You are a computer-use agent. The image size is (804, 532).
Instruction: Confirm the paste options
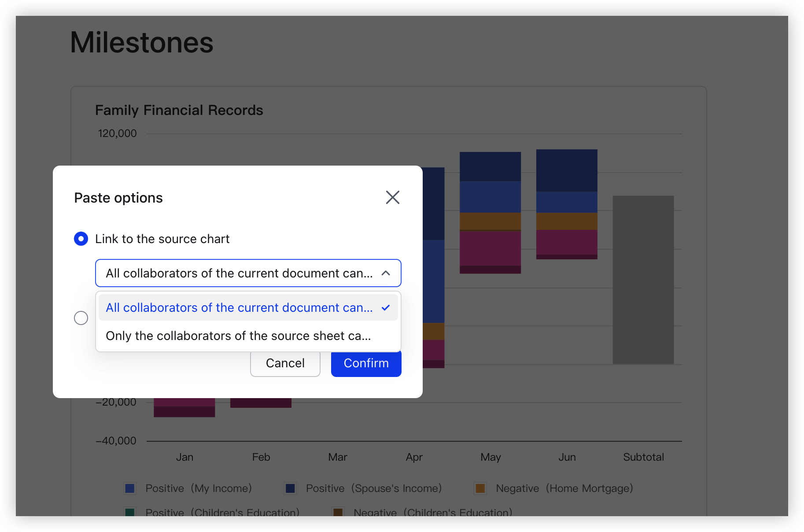point(366,363)
